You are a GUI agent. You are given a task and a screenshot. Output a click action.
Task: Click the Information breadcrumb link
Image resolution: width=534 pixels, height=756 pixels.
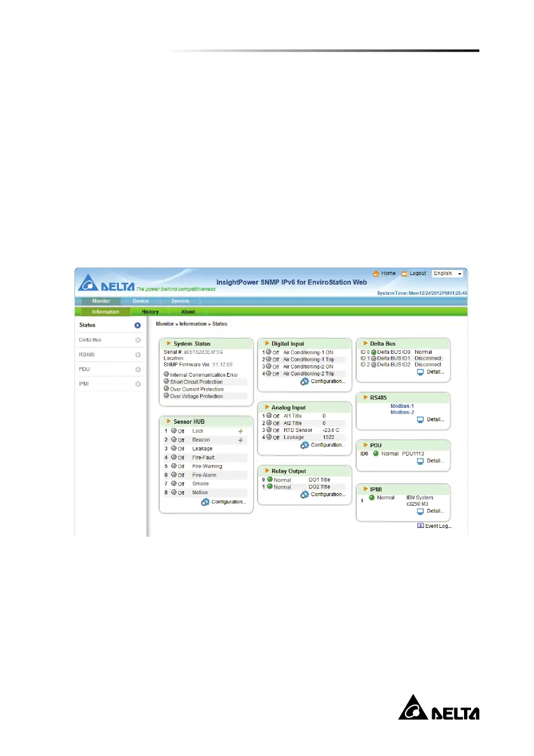pyautogui.click(x=193, y=324)
